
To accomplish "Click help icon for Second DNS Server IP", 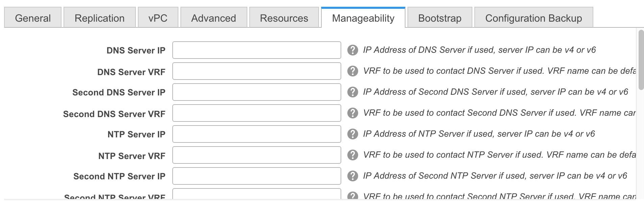I will coord(352,92).
